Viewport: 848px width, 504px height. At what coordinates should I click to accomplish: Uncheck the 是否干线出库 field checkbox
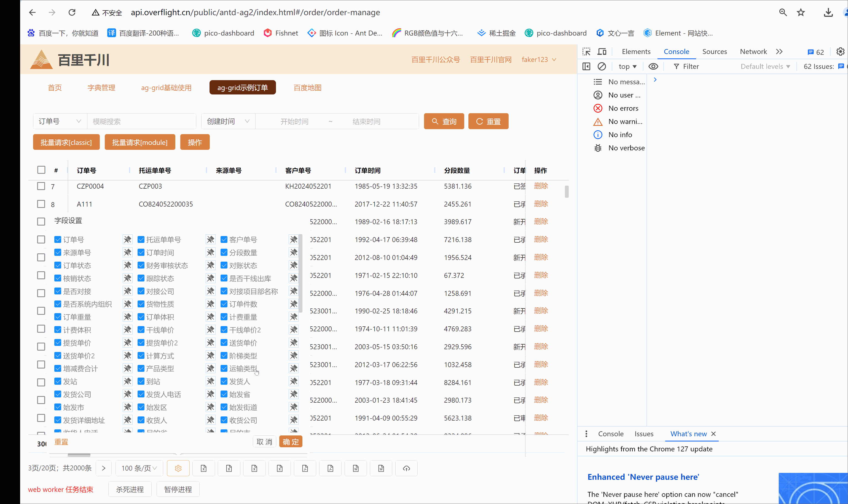click(224, 278)
